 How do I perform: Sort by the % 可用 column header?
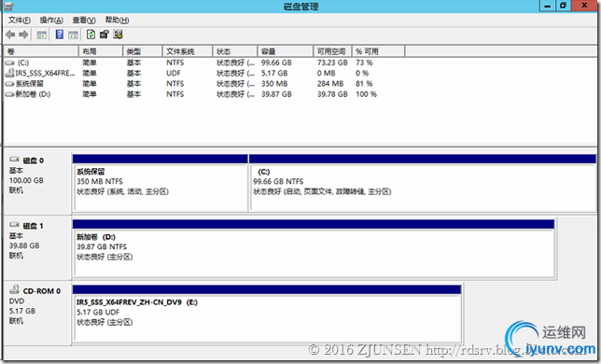pos(378,51)
